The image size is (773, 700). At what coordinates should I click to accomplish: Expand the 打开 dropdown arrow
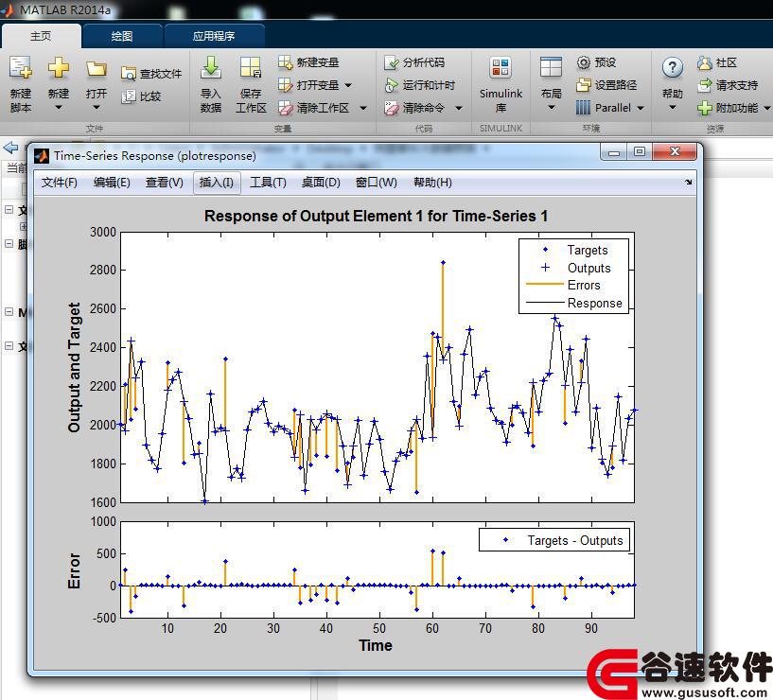tap(97, 108)
